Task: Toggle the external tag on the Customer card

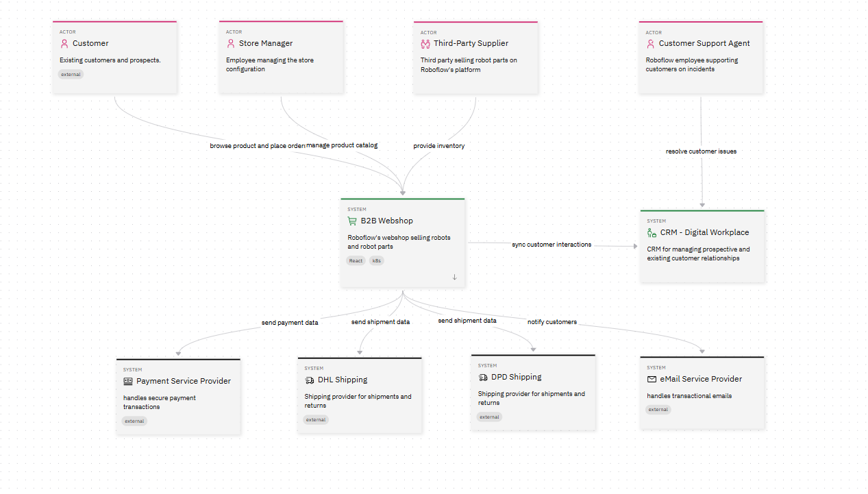Action: pos(71,74)
